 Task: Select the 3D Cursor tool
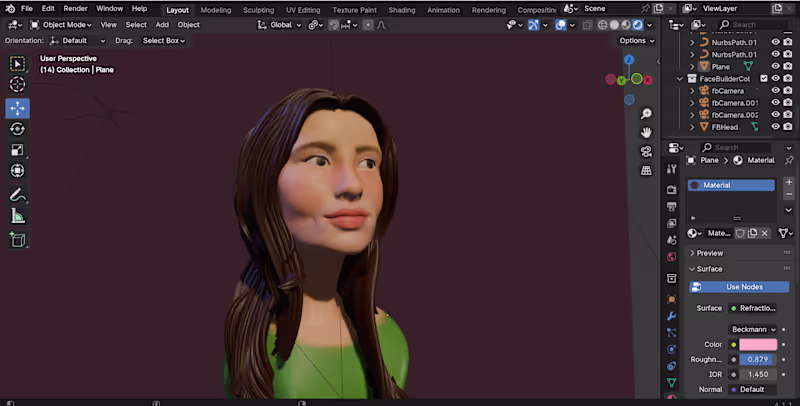tap(17, 84)
